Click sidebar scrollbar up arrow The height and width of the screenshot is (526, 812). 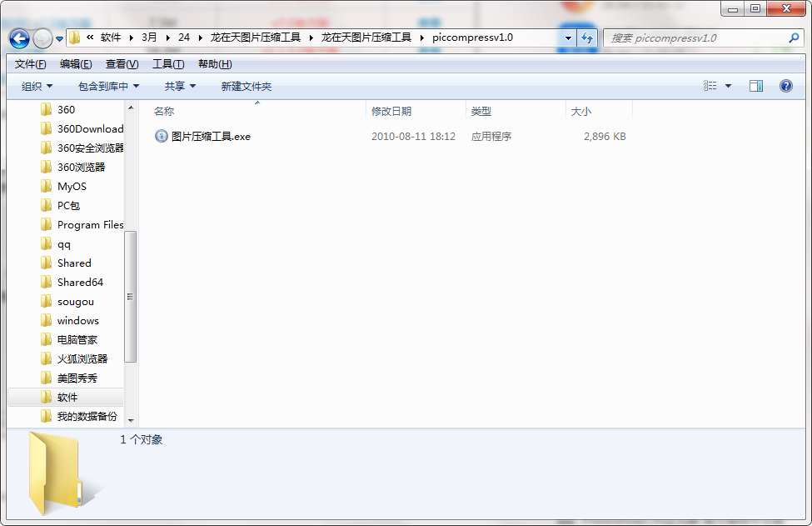(x=131, y=108)
